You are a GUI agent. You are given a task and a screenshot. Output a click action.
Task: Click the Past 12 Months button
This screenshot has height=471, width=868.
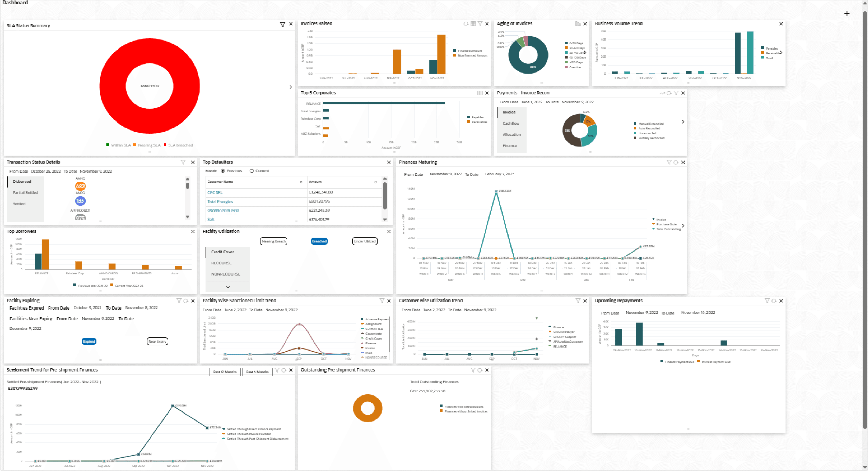tap(225, 372)
